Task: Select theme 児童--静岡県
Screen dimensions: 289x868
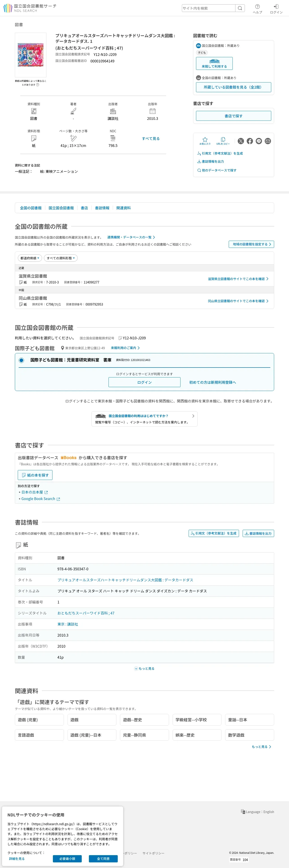Action: point(144,735)
